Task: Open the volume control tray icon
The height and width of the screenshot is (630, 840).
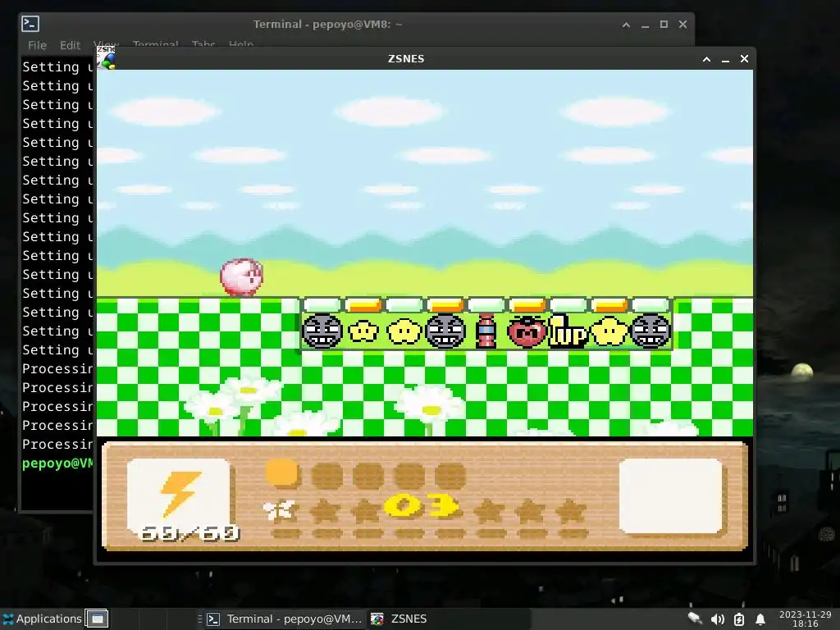Action: pos(717,619)
